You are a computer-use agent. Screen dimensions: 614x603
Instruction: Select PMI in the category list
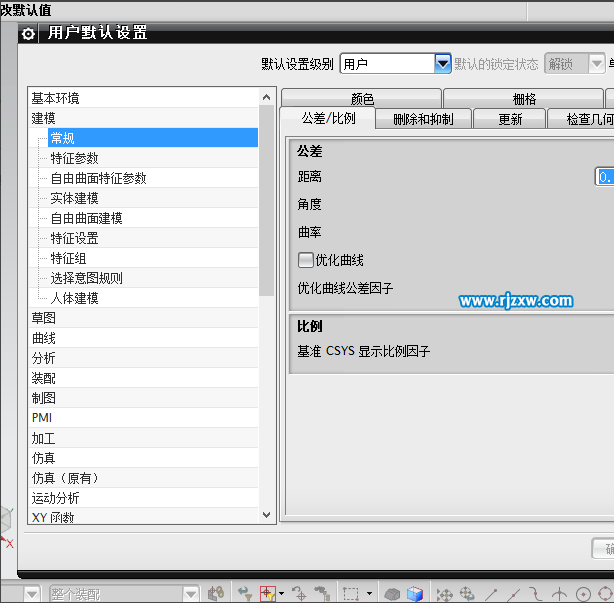coord(143,418)
